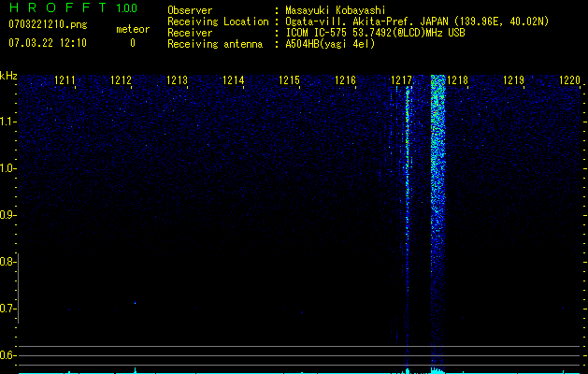Click the 1.1 kHz axis label
Viewport: 588px width, 374px height.
coord(7,122)
